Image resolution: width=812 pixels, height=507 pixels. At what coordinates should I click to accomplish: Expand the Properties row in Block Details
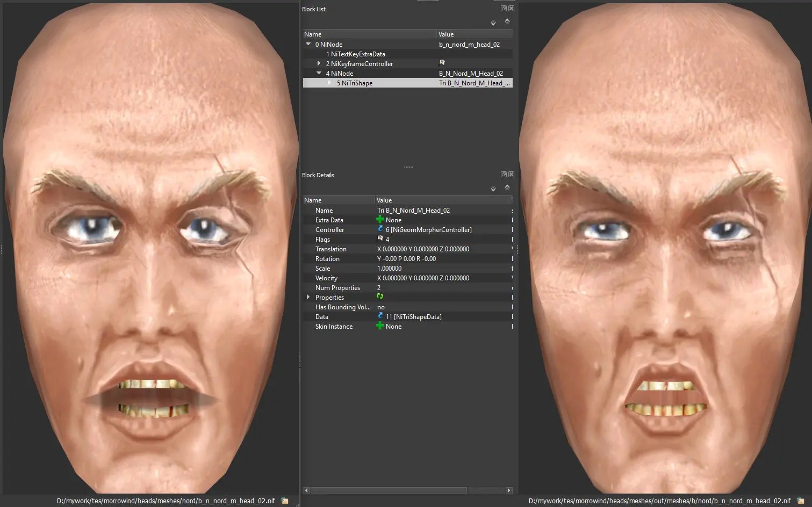[308, 297]
